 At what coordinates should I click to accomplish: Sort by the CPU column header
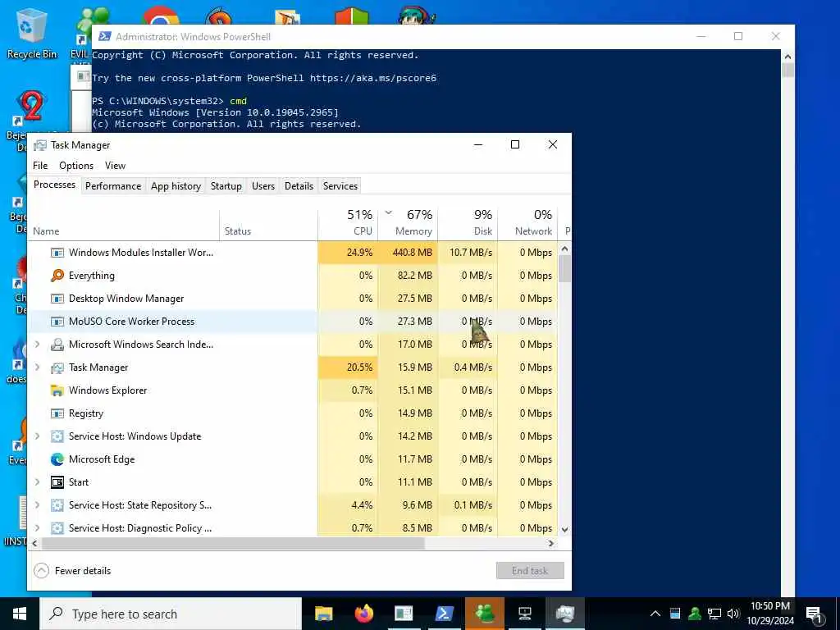pyautogui.click(x=348, y=225)
